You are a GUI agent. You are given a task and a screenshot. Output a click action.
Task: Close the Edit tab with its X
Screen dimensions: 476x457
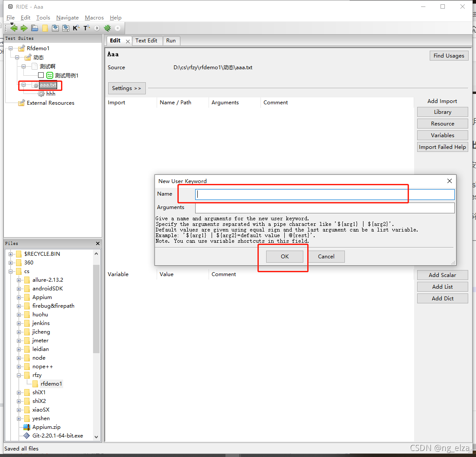pos(128,41)
